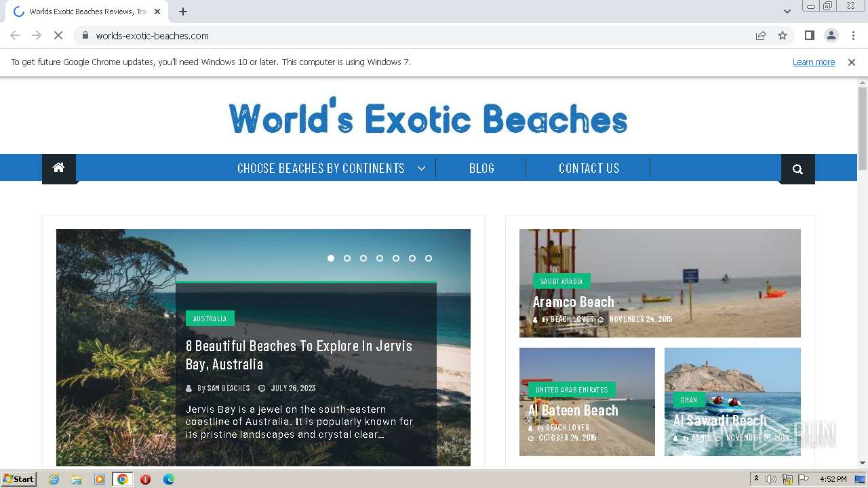Open the United Arab Emirates tag

click(572, 390)
